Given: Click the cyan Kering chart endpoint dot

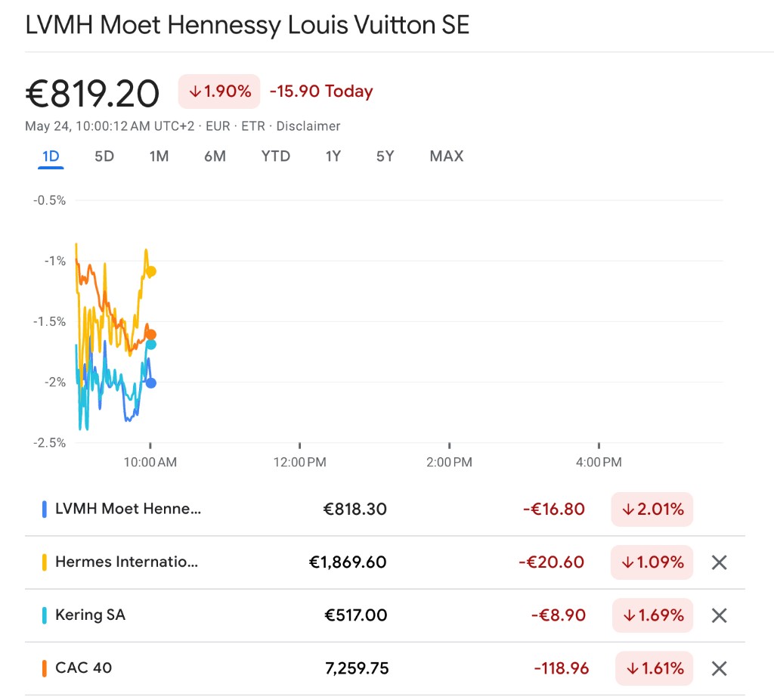Looking at the screenshot, I should coord(151,345).
